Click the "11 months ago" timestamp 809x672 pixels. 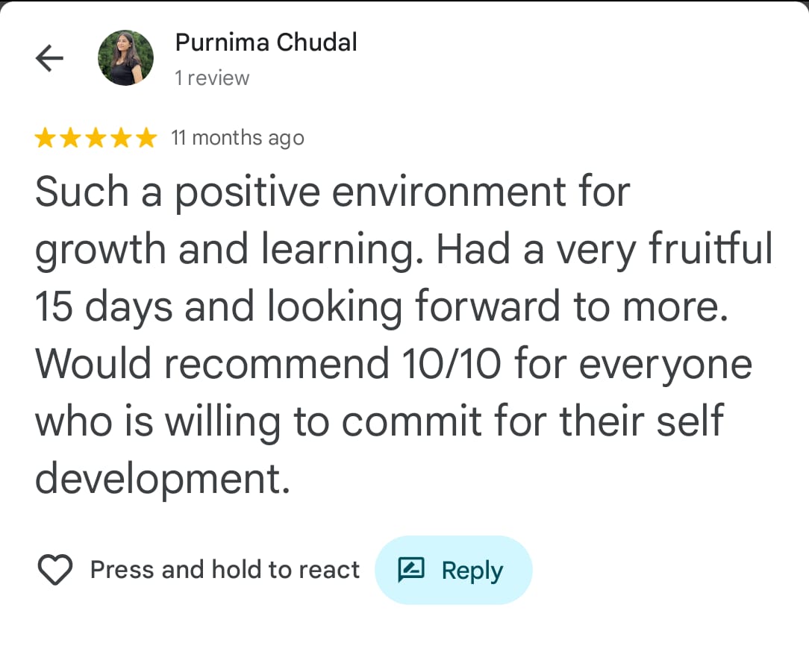[237, 138]
